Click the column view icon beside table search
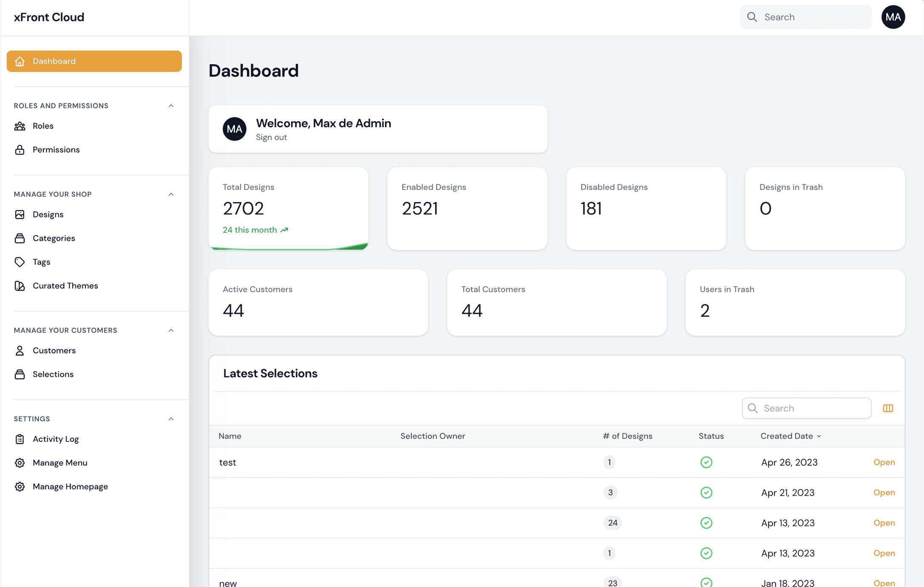Viewport: 924px width, 587px height. (x=888, y=408)
